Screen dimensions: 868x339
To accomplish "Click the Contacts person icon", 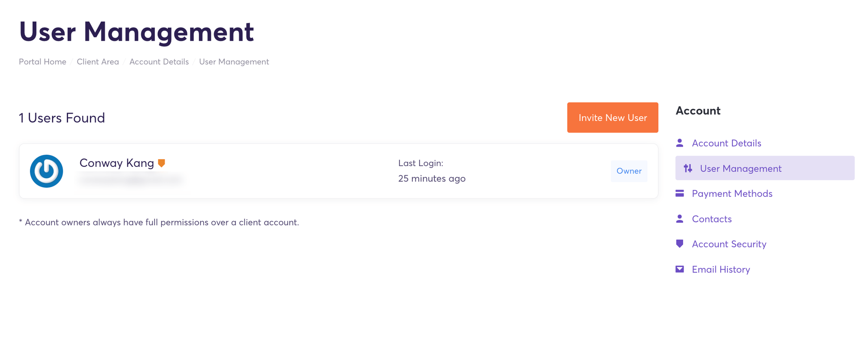I will 680,218.
